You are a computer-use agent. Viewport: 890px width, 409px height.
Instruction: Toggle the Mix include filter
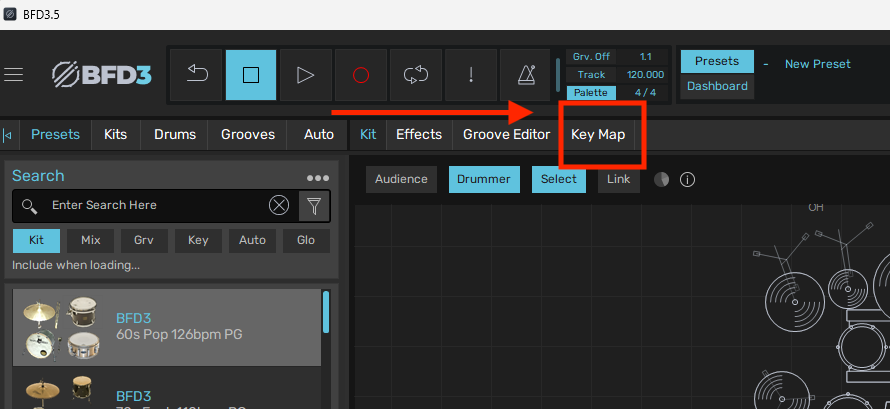tap(90, 241)
